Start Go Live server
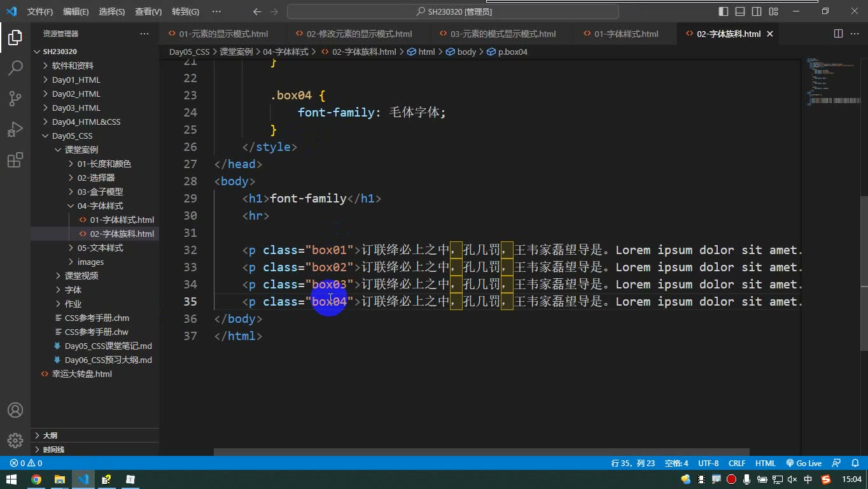This screenshot has height=489, width=868. (x=804, y=464)
